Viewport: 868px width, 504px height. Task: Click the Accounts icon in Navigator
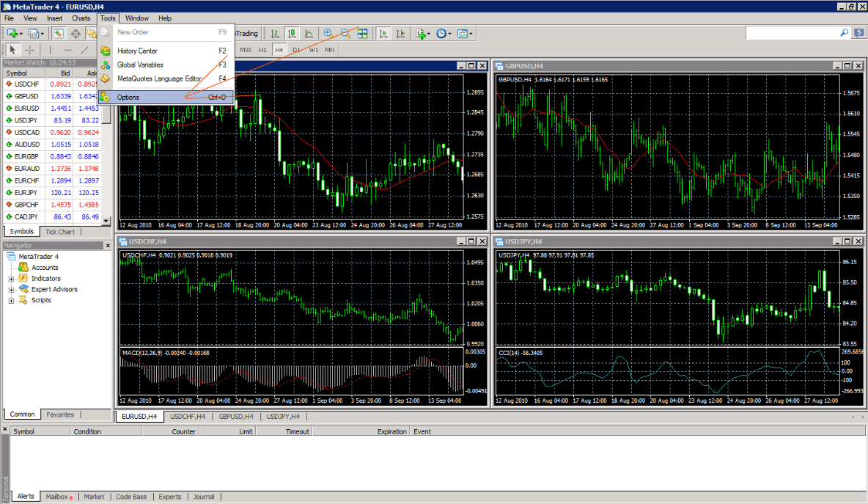click(23, 268)
